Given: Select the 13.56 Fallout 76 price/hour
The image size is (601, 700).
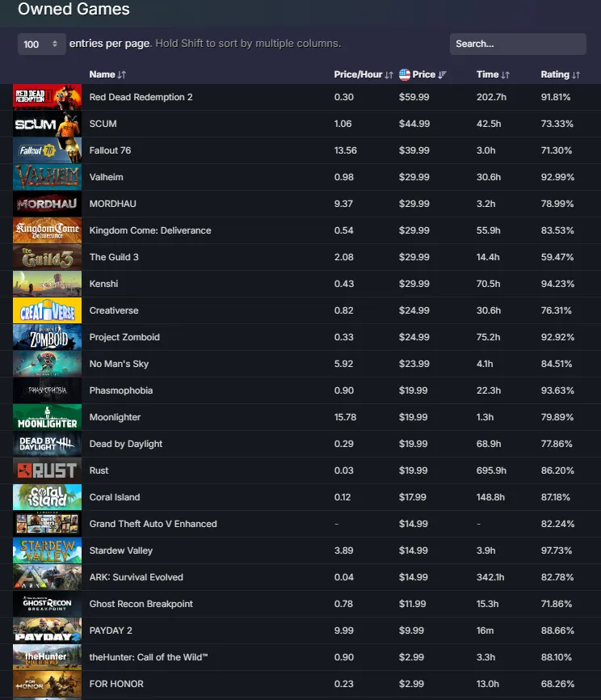Looking at the screenshot, I should coord(346,150).
